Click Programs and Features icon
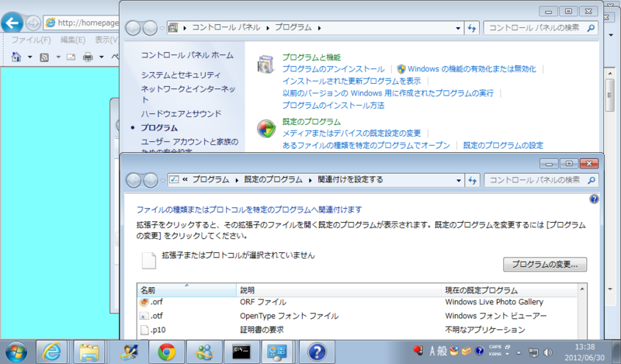The height and width of the screenshot is (364, 621). (x=265, y=64)
